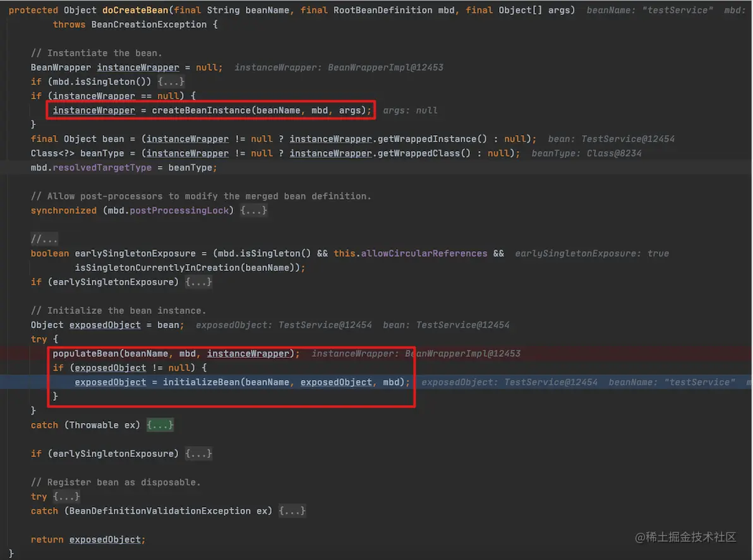Click the 'BeanWrapper' type declaration
Screen dimensions: 753x560
coord(61,67)
